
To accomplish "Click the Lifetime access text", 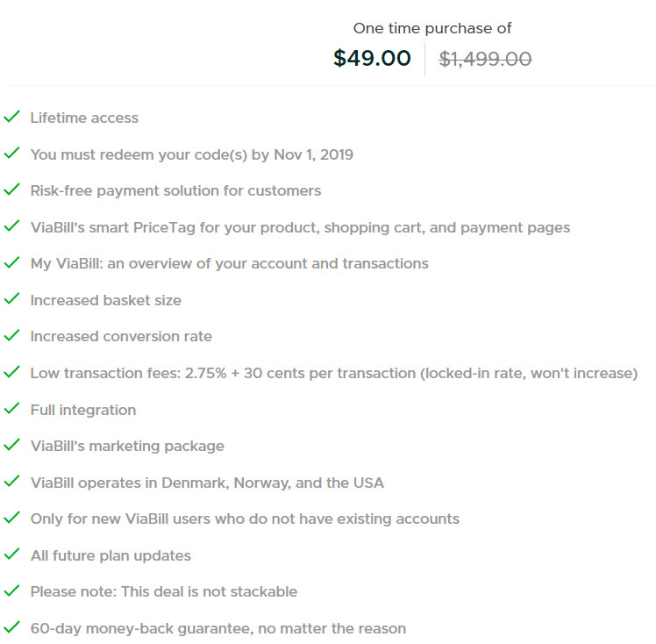I will tap(84, 118).
